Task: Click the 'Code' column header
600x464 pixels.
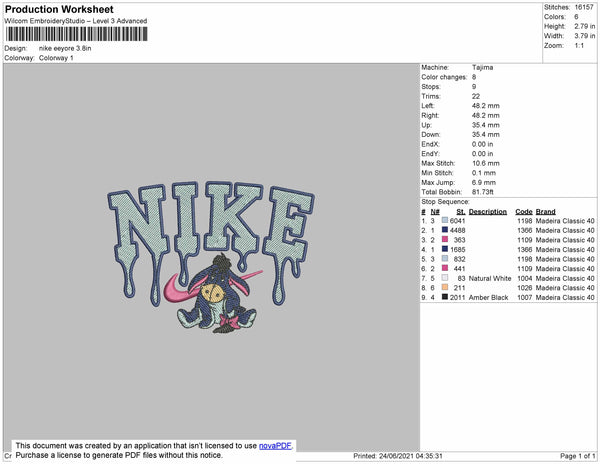Action: [524, 212]
